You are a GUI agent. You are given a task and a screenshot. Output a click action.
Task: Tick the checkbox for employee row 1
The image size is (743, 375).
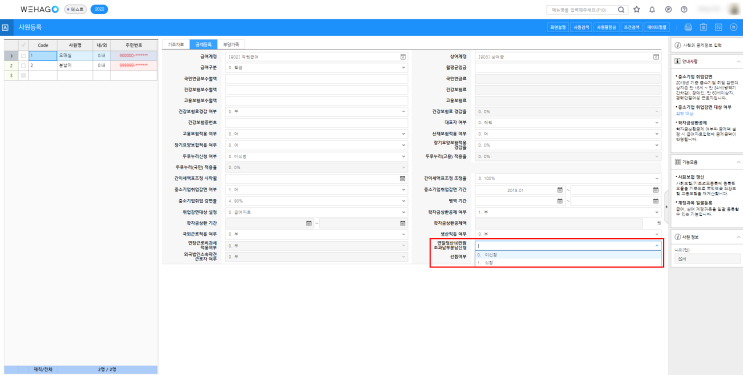point(24,55)
